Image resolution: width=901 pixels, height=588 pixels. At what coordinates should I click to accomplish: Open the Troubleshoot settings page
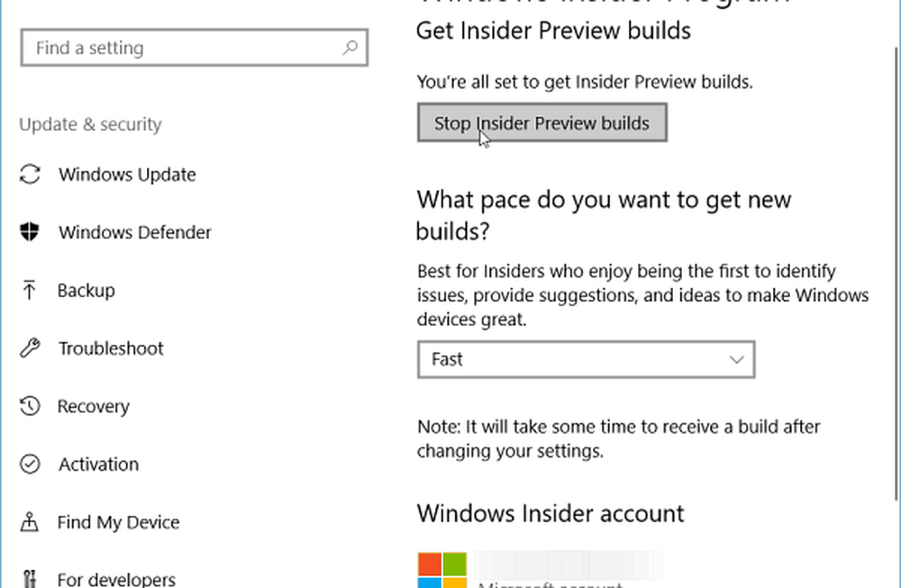(x=111, y=348)
